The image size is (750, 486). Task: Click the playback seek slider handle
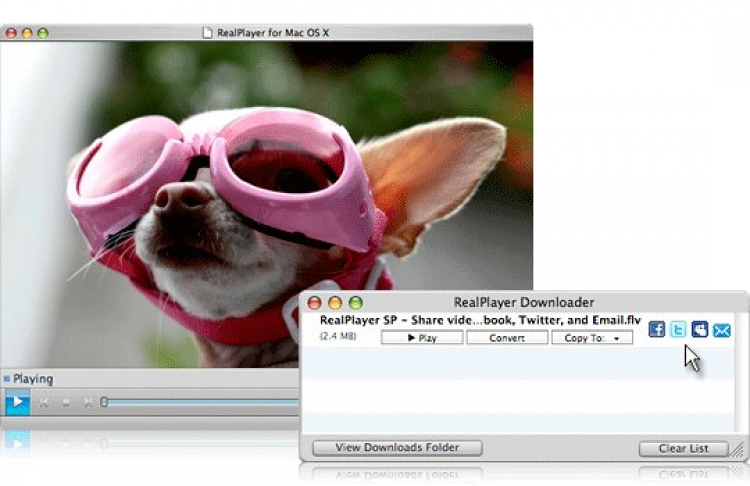coord(104,402)
